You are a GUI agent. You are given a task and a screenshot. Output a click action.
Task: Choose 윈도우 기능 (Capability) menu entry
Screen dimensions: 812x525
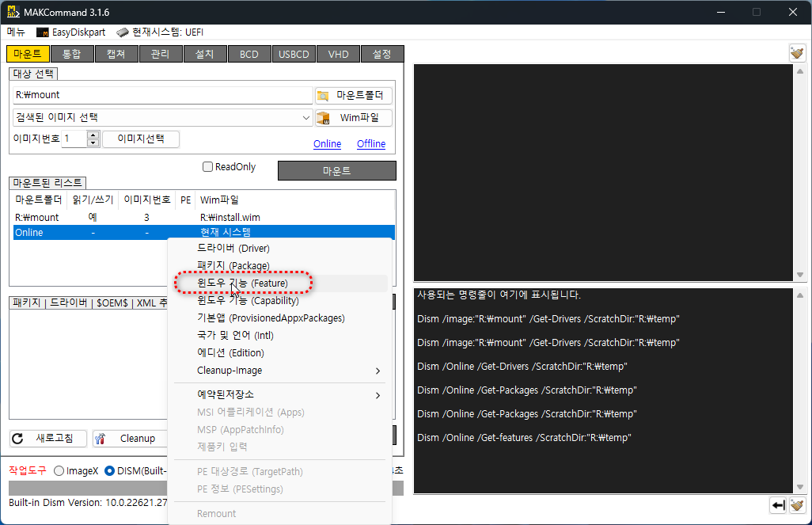281,301
